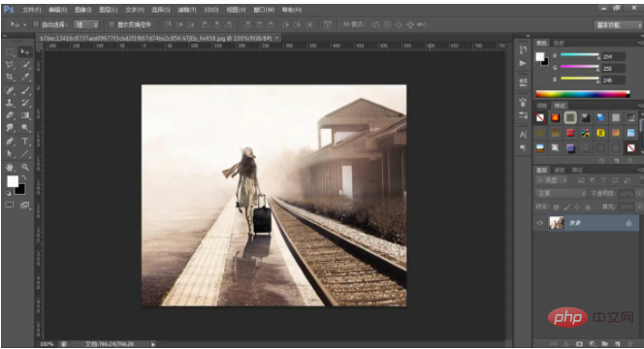Open the Window menu
This screenshot has width=644, height=349.
click(264, 10)
